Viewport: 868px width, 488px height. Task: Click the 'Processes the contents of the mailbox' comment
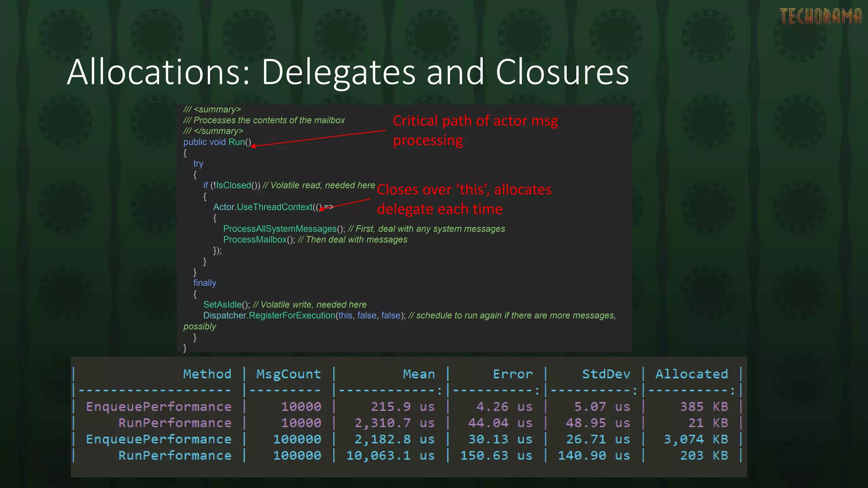point(264,120)
